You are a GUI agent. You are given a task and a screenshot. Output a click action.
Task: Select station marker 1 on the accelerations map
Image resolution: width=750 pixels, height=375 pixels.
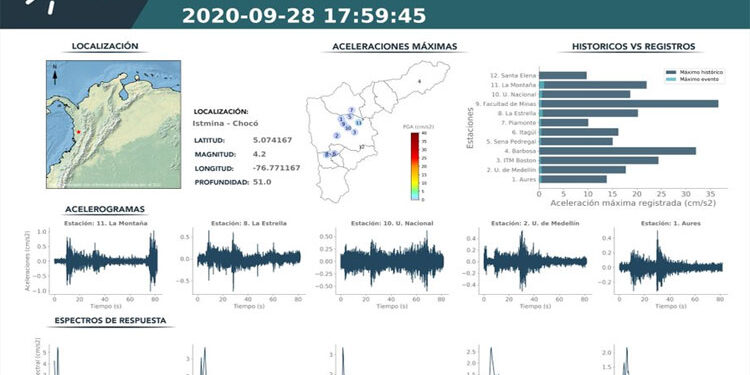click(341, 119)
